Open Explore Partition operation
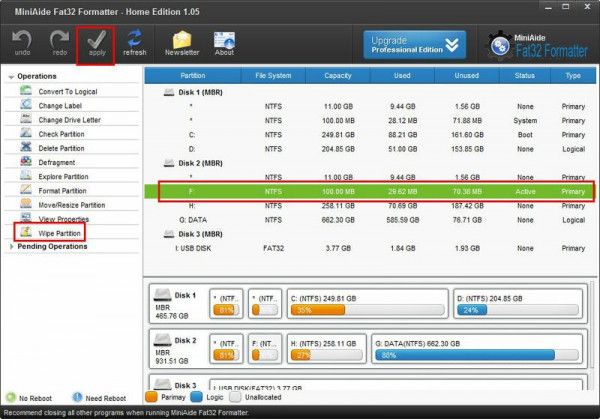Image resolution: width=600 pixels, height=419 pixels. point(63,176)
